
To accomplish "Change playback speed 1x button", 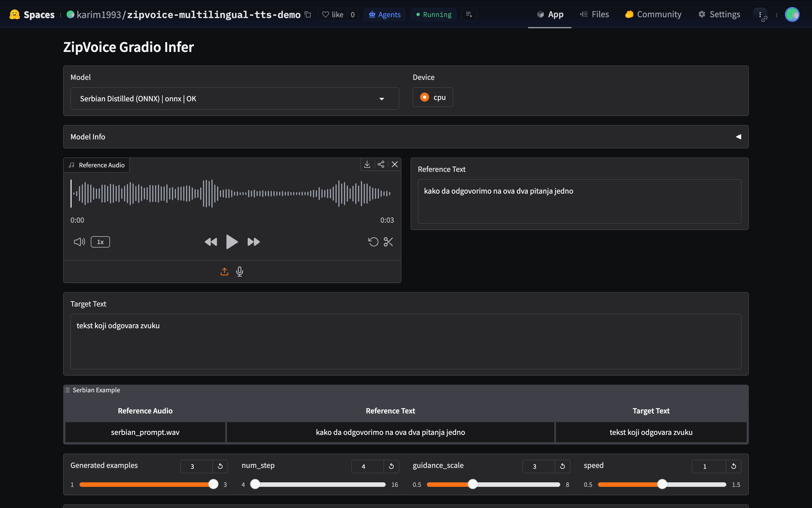I will (x=100, y=242).
